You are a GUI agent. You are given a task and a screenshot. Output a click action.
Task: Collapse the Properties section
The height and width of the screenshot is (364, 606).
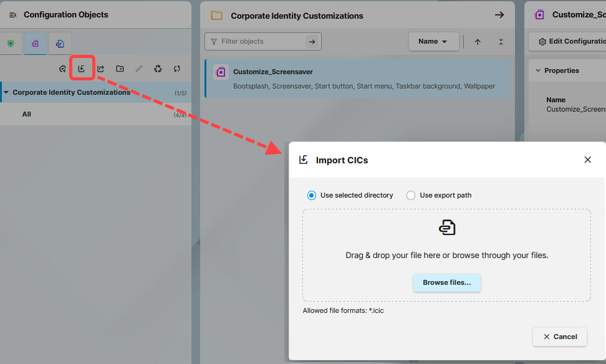538,70
